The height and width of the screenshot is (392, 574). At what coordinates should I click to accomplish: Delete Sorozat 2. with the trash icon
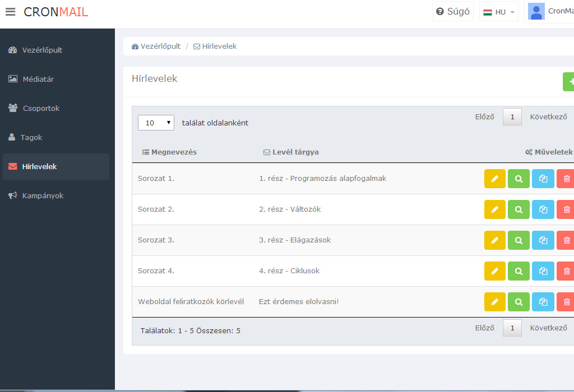tap(566, 209)
